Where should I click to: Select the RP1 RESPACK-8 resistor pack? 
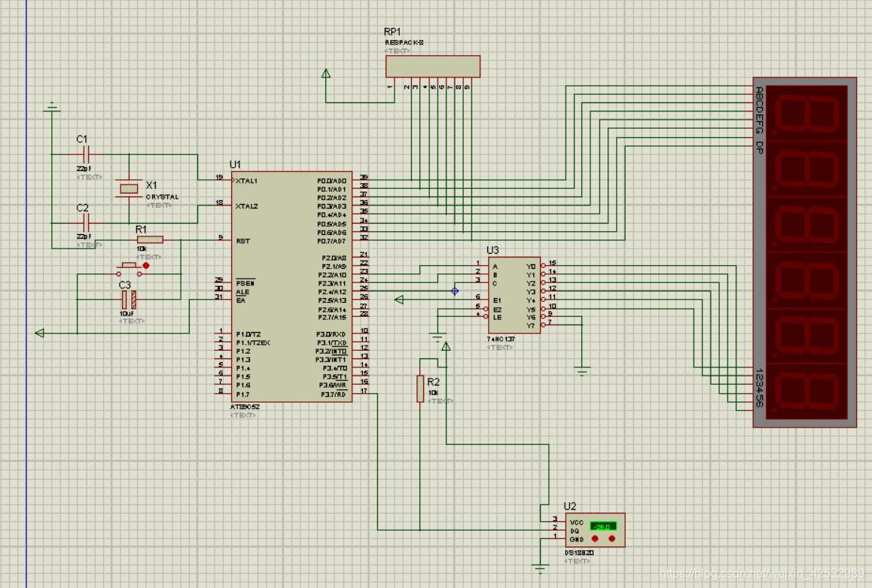pyautogui.click(x=432, y=66)
